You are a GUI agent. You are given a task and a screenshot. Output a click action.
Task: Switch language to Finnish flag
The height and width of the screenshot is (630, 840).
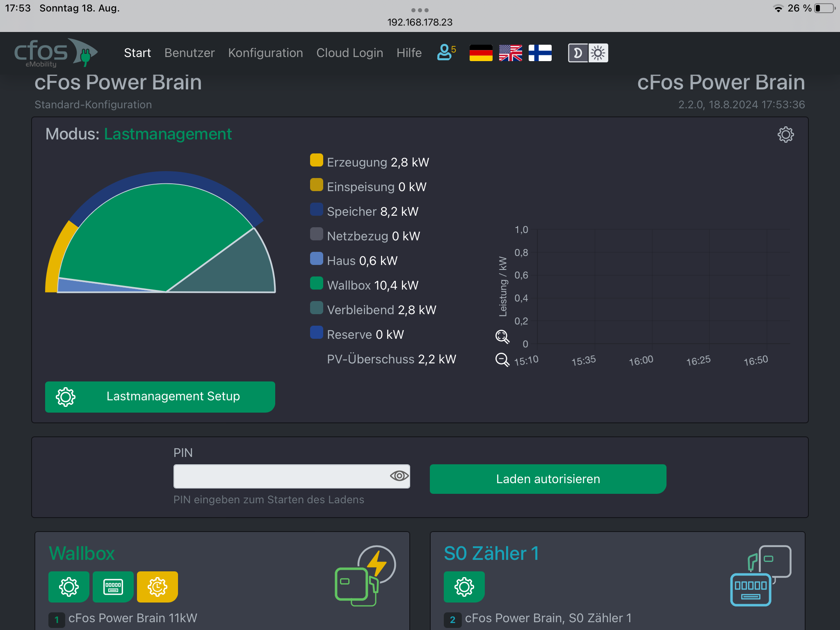tap(540, 53)
